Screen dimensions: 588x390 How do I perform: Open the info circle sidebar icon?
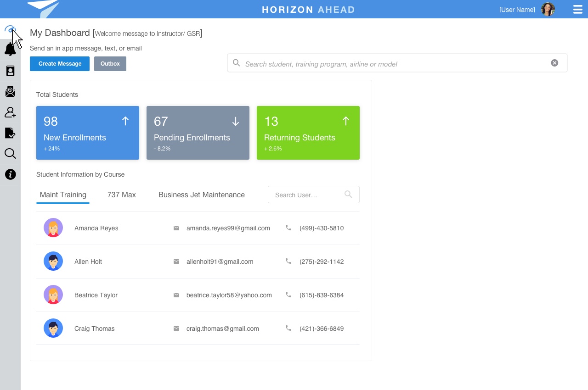pyautogui.click(x=10, y=174)
